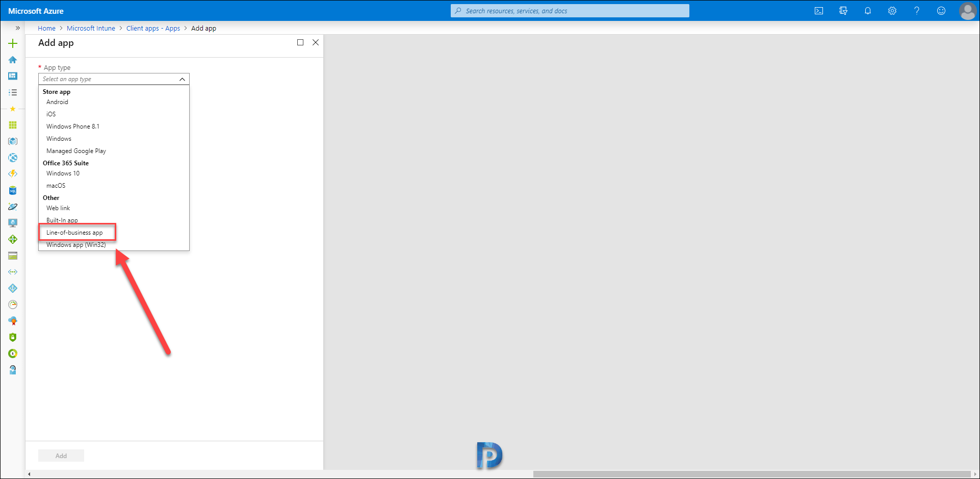Open Advisor cloud ribbon icon
Viewport: 980px width, 479px height.
pyautogui.click(x=13, y=321)
